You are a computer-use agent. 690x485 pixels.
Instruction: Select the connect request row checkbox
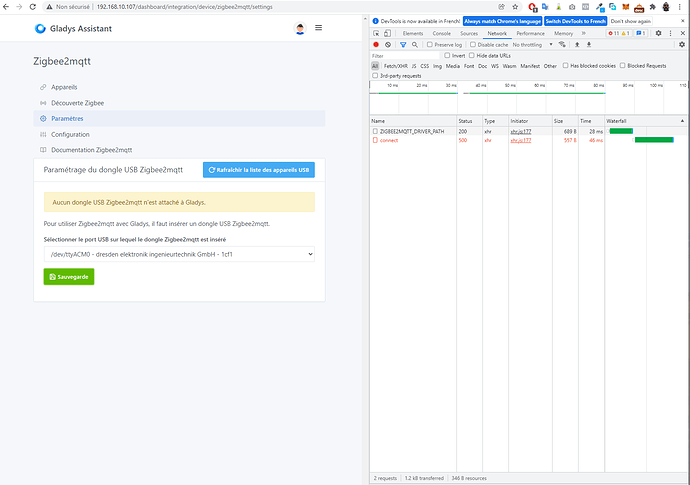click(x=375, y=140)
